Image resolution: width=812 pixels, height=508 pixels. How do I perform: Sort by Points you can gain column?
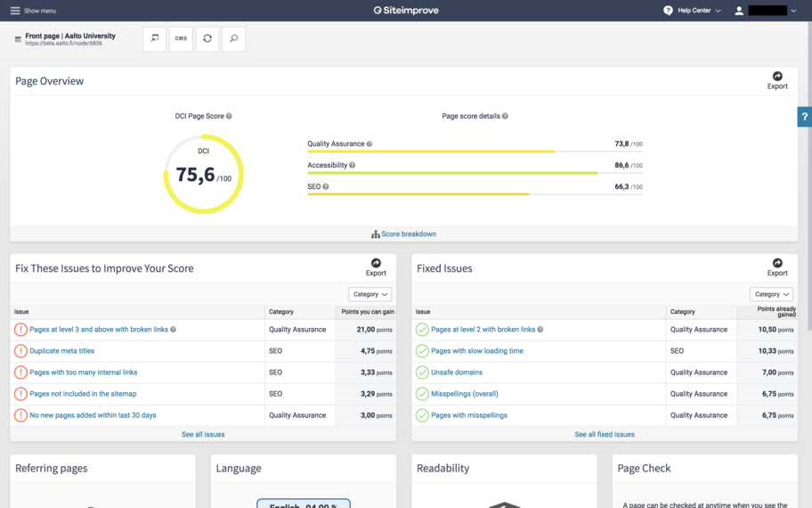[366, 312]
